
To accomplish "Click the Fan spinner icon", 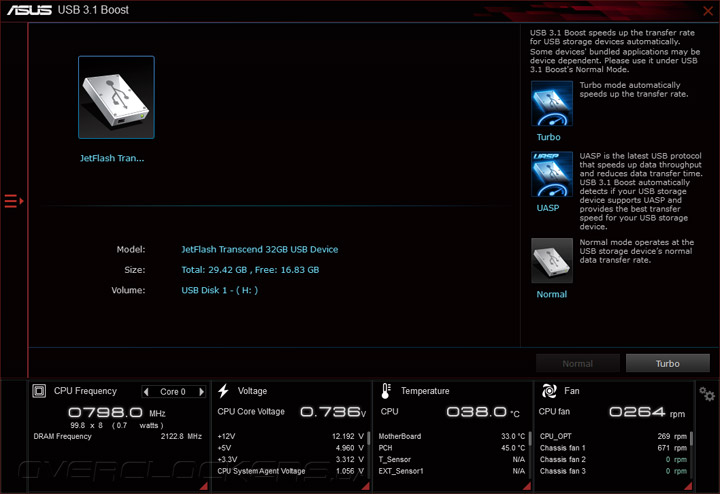I will (x=549, y=391).
